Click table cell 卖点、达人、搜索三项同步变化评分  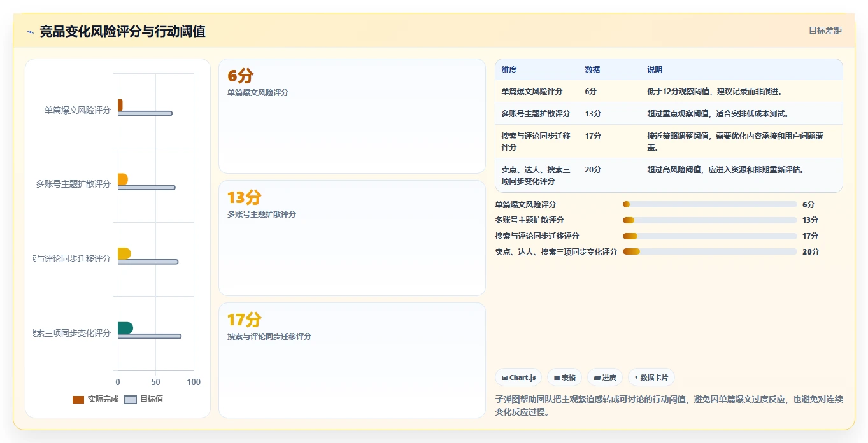tap(537, 175)
